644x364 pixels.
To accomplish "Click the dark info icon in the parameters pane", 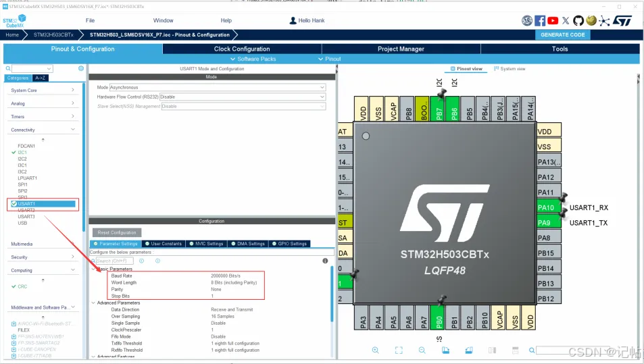I will 325,261.
